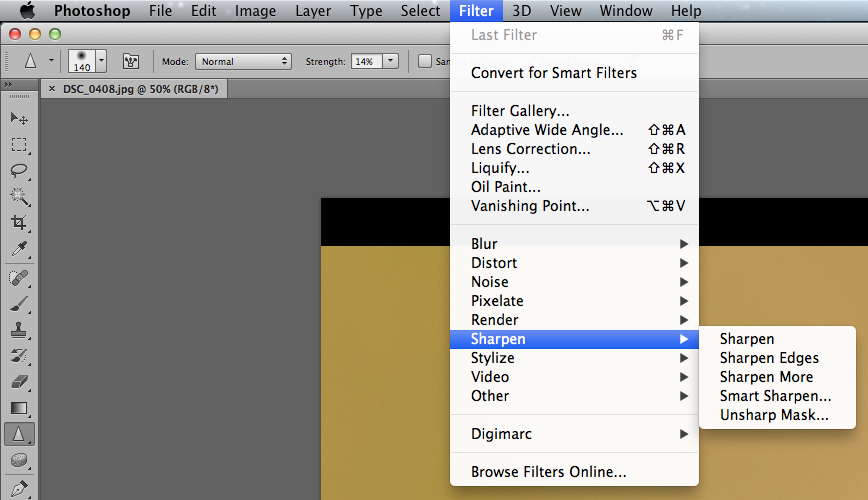
Task: Choose Unsharp Mask from Sharpen submenu
Action: tap(774, 415)
